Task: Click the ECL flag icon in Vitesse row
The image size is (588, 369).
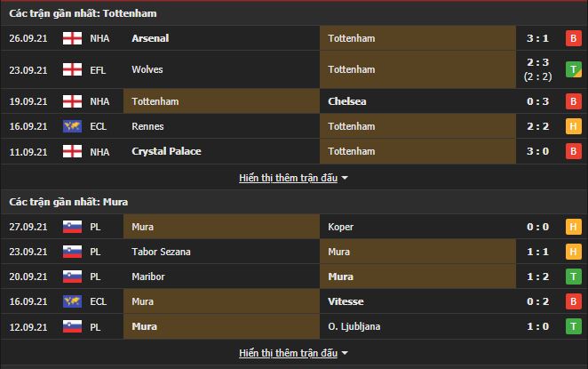Action: [72, 301]
